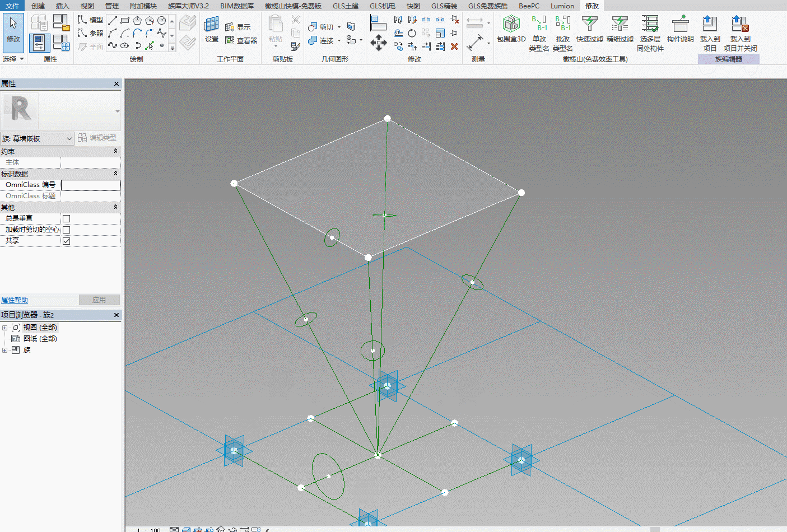Screen dimensions: 787x532
Task: Click the 应用 apply button
Action: [x=99, y=300]
